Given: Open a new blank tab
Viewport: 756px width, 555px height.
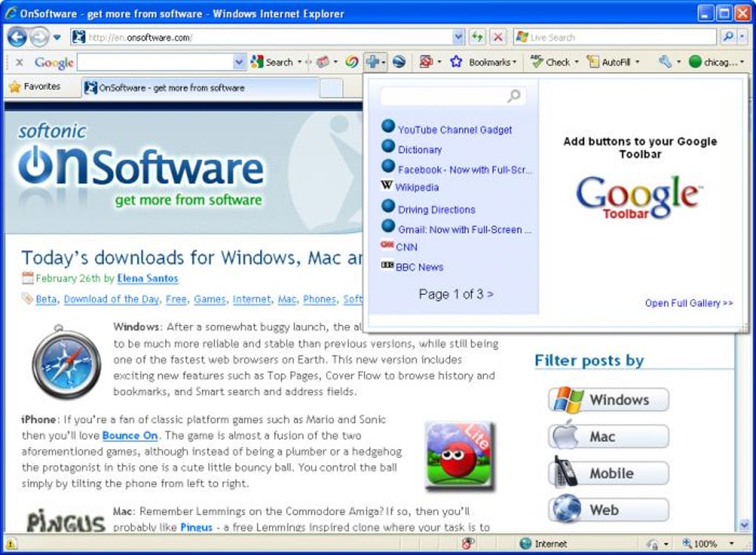Looking at the screenshot, I should (331, 88).
